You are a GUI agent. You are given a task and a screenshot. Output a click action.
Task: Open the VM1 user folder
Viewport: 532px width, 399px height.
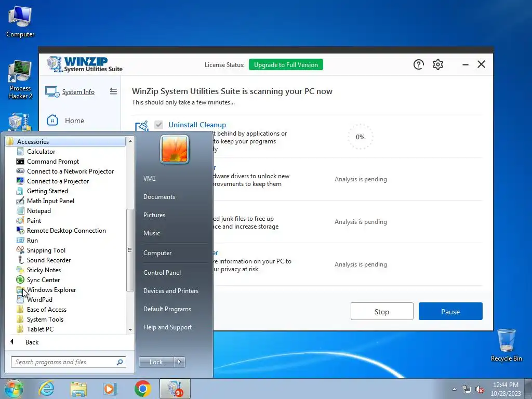point(149,179)
